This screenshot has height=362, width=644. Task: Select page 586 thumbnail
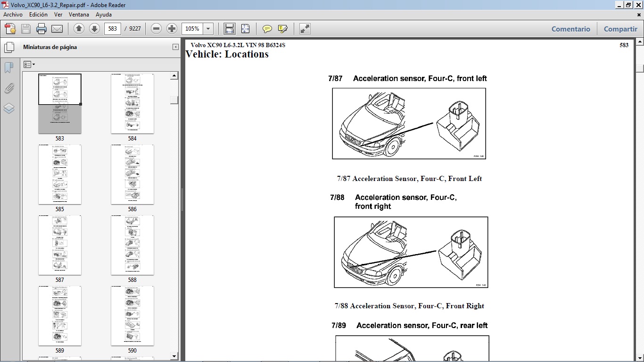(x=132, y=174)
